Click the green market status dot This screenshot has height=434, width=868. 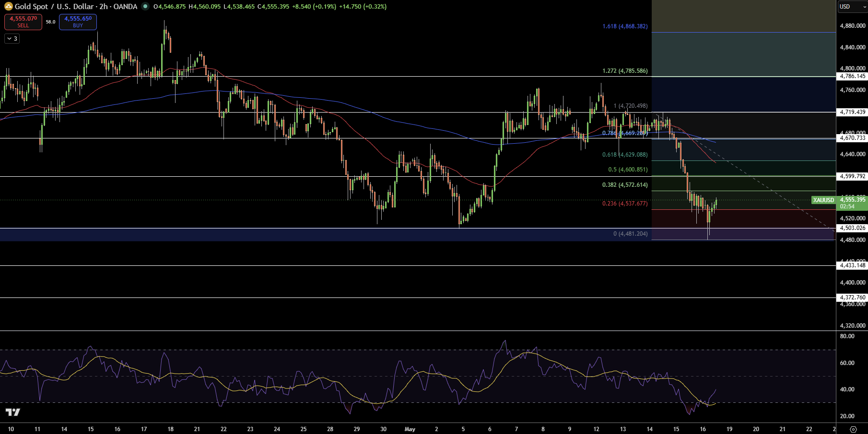click(145, 7)
